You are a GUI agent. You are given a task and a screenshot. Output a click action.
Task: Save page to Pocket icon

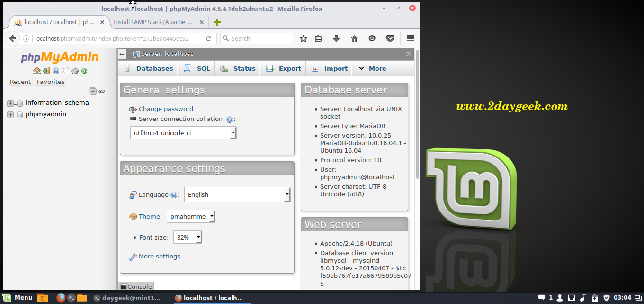(x=390, y=38)
